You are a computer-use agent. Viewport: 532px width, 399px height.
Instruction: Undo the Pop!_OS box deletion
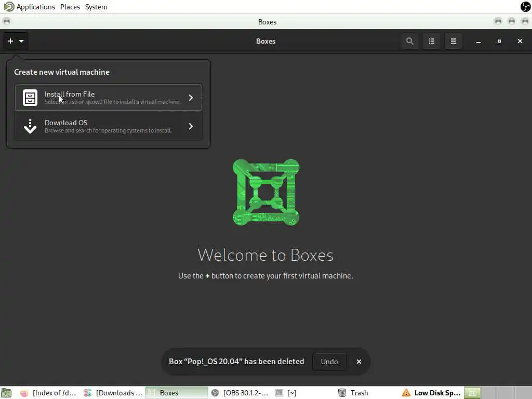(x=329, y=362)
